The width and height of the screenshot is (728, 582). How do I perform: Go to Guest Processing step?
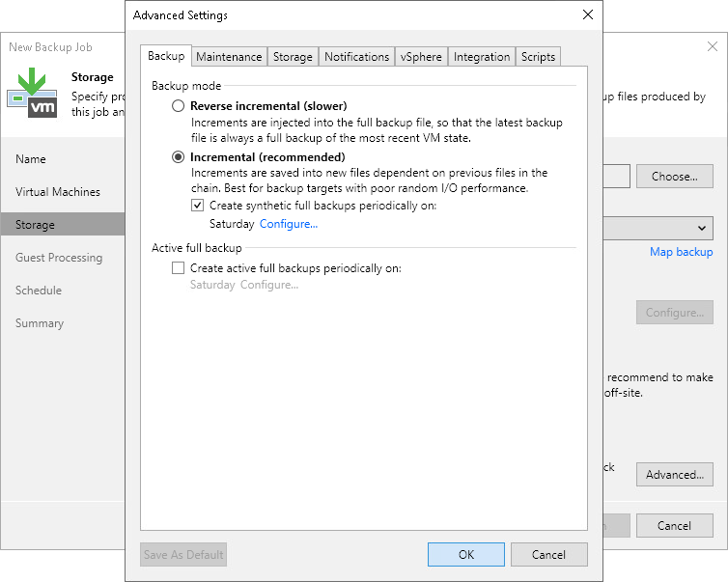[x=59, y=258]
